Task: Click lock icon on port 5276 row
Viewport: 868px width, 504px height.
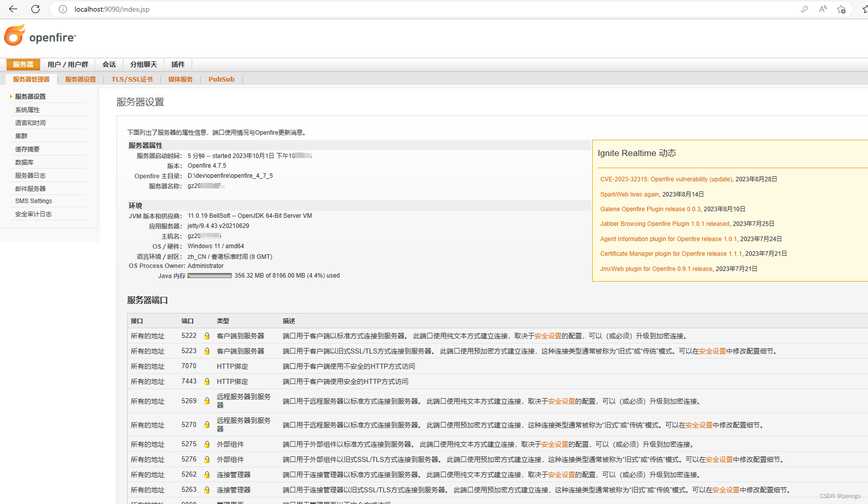Action: pyautogui.click(x=207, y=459)
